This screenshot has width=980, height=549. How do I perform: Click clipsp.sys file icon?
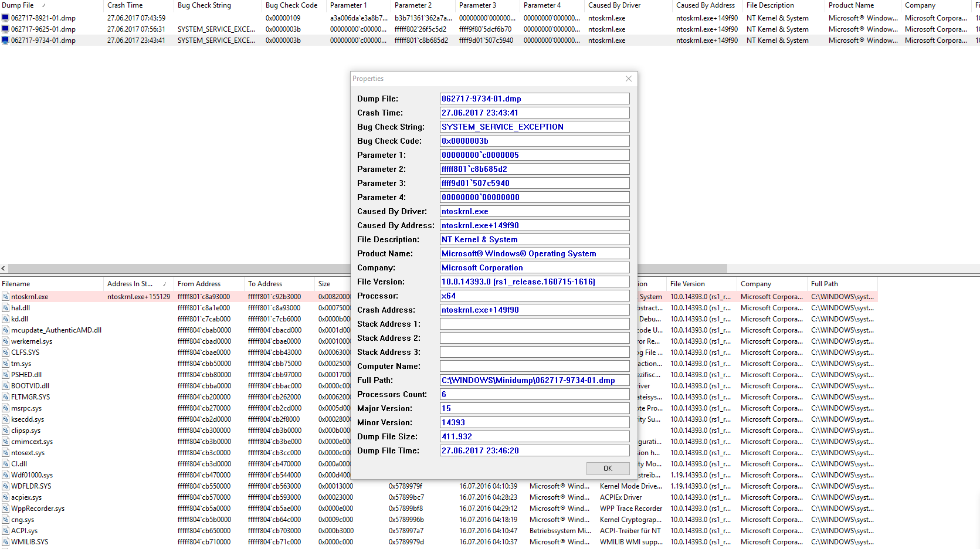pos(5,431)
